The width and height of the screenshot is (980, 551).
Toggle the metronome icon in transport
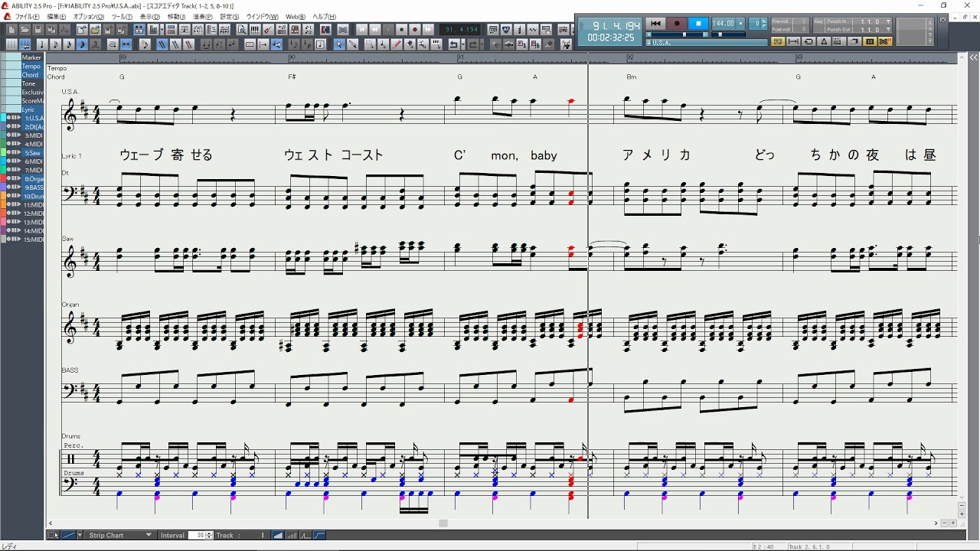[824, 41]
